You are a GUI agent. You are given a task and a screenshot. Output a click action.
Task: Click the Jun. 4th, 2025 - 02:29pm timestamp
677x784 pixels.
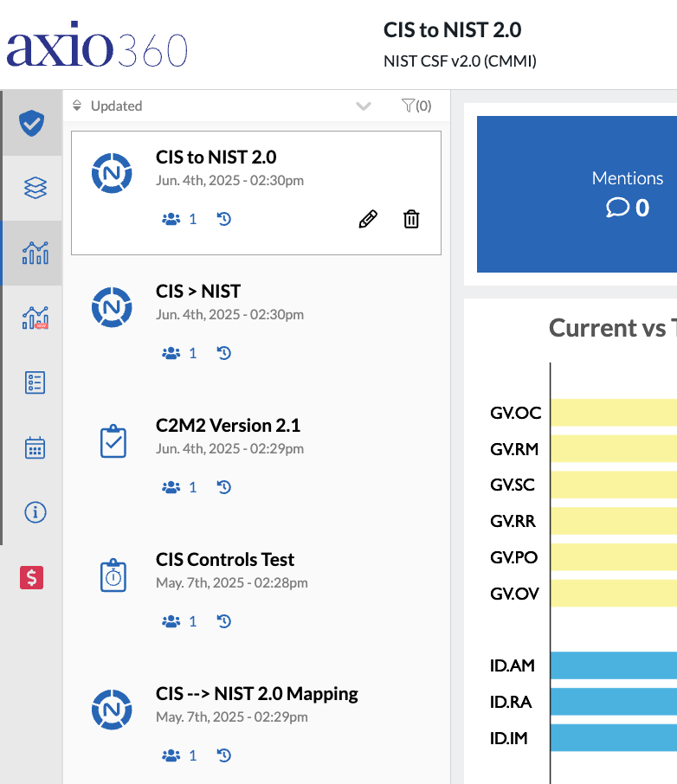(229, 448)
